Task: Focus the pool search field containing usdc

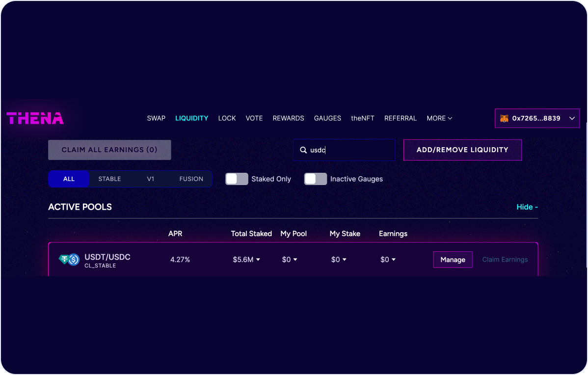Action: [x=344, y=150]
